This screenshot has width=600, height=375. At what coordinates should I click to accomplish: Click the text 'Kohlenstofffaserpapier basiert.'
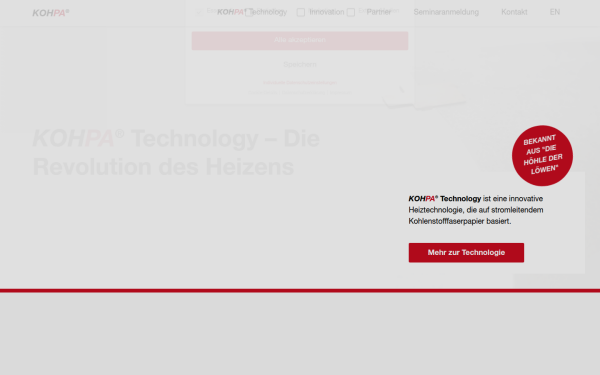coord(460,221)
